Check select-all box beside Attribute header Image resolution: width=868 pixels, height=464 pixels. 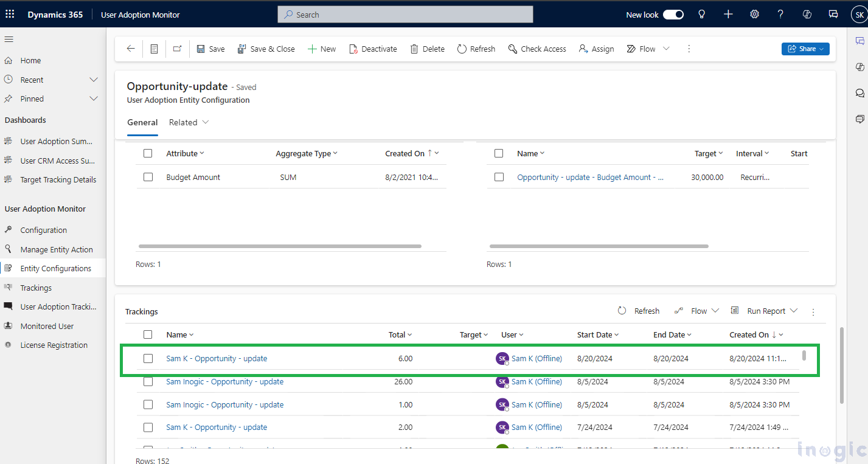[148, 153]
